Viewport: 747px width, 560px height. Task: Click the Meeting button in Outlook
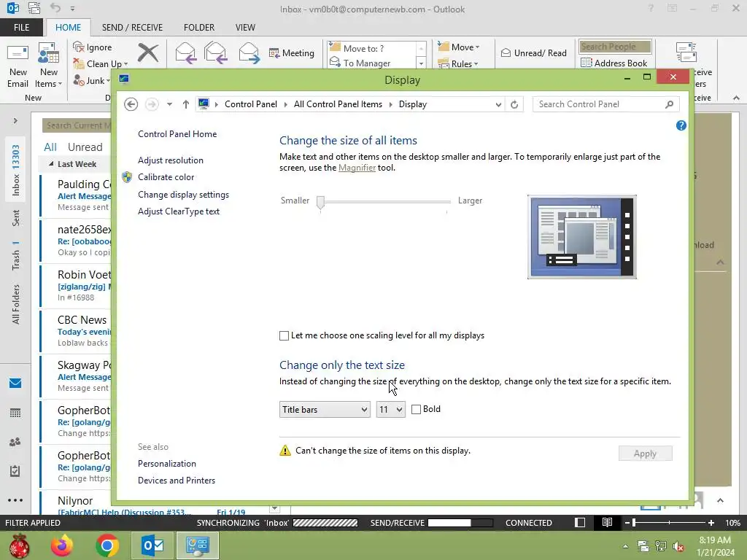coord(292,52)
